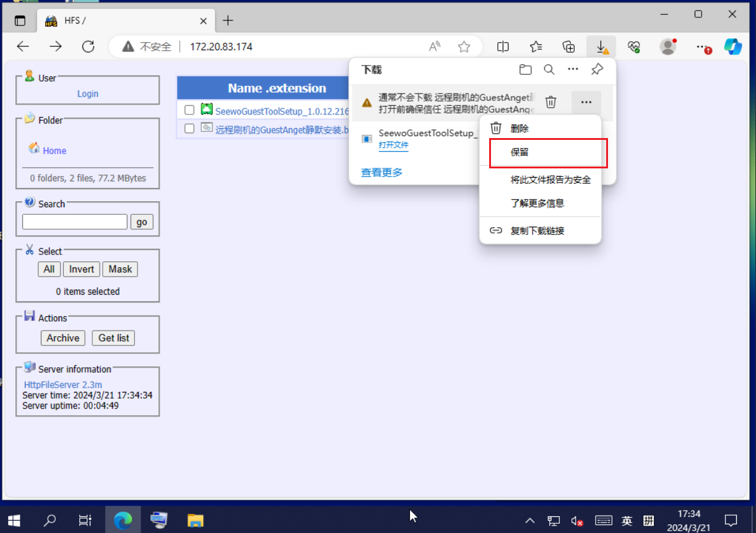
Task: Choose 删除 in the context menu
Action: point(541,129)
